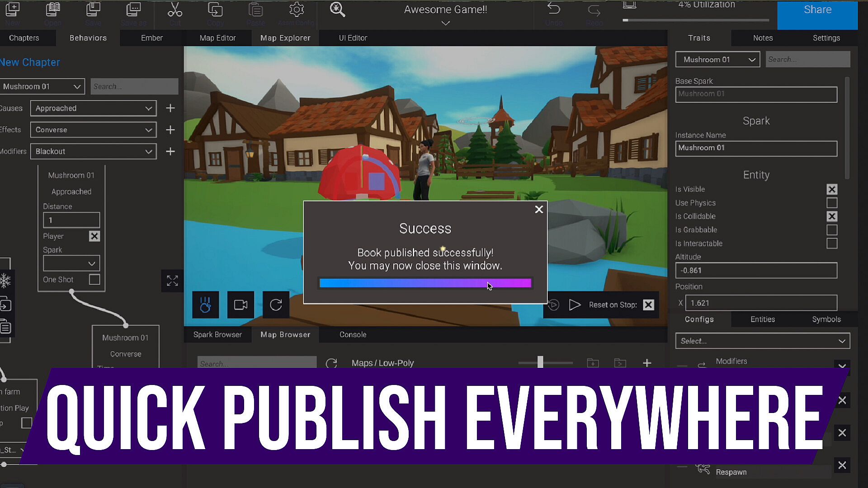Uncheck the Is Visible checkbox
868x488 pixels.
[x=831, y=189]
